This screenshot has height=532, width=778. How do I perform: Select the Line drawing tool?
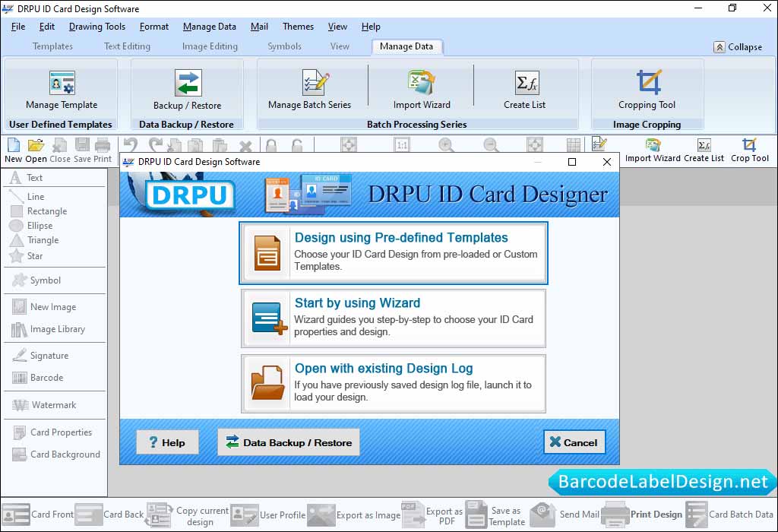(27, 197)
